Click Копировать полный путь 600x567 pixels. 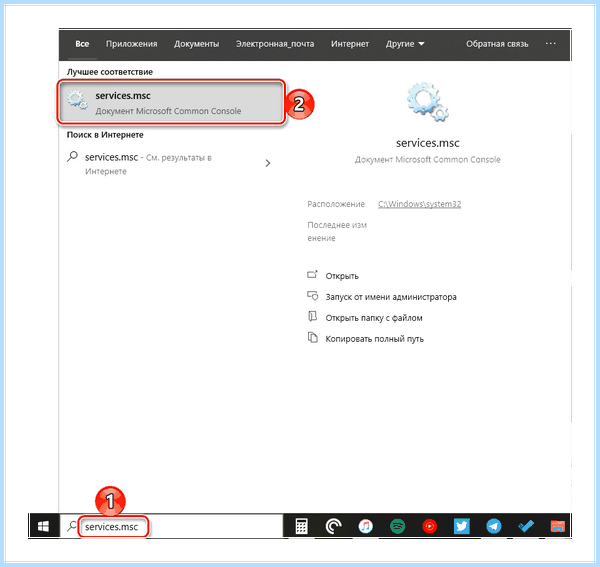(374, 339)
